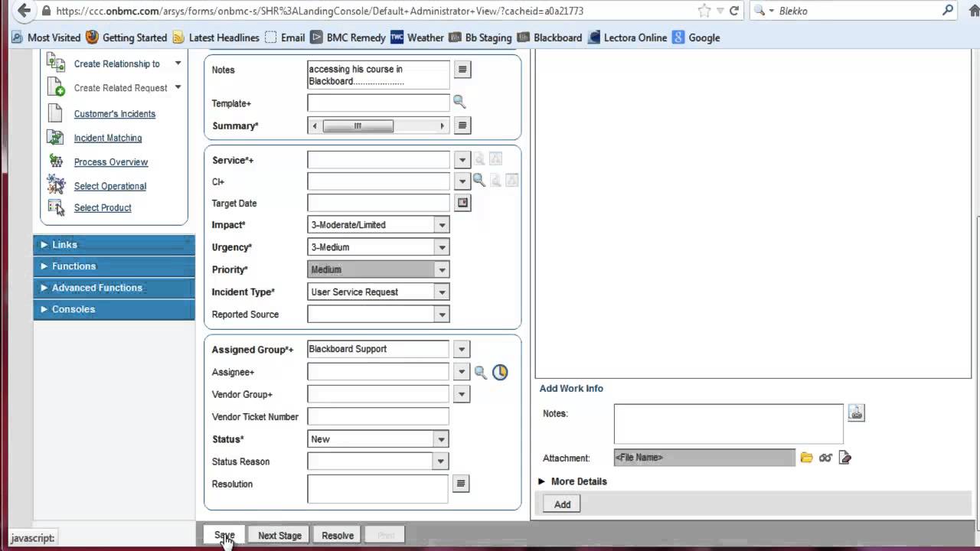Reload the page with refresh icon
The height and width of the screenshot is (551, 980).
point(734,11)
